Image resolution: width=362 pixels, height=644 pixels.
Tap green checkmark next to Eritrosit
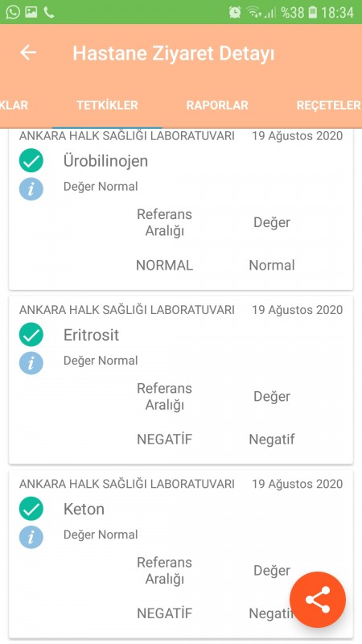tap(31, 335)
